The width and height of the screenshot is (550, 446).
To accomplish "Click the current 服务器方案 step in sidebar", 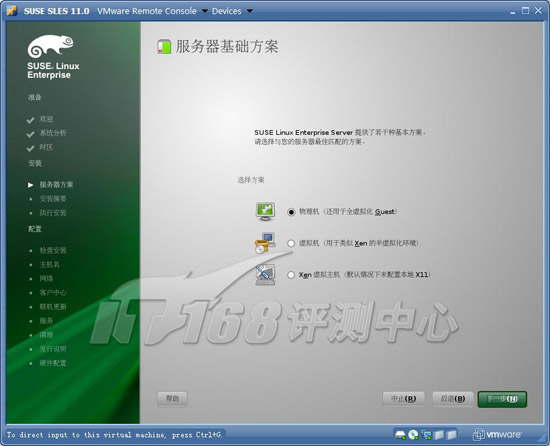I will 56,184.
